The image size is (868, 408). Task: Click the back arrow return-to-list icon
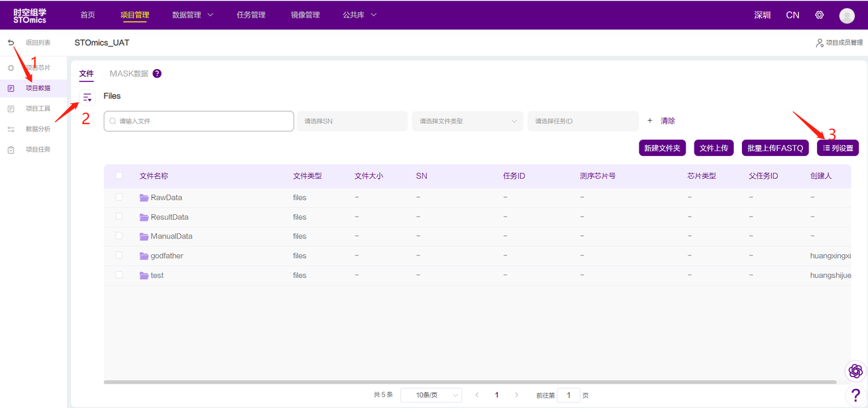click(x=11, y=43)
